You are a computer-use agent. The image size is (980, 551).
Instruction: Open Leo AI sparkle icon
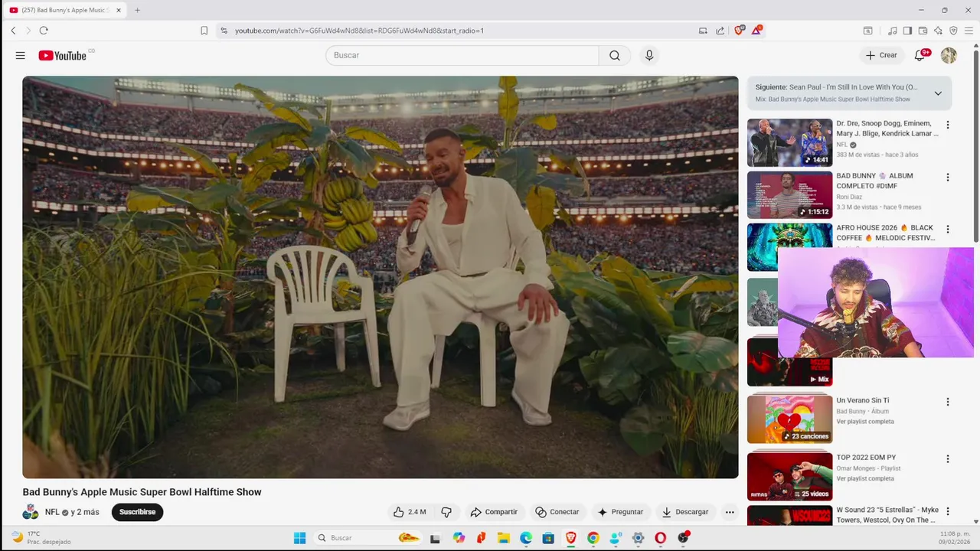[x=938, y=31]
